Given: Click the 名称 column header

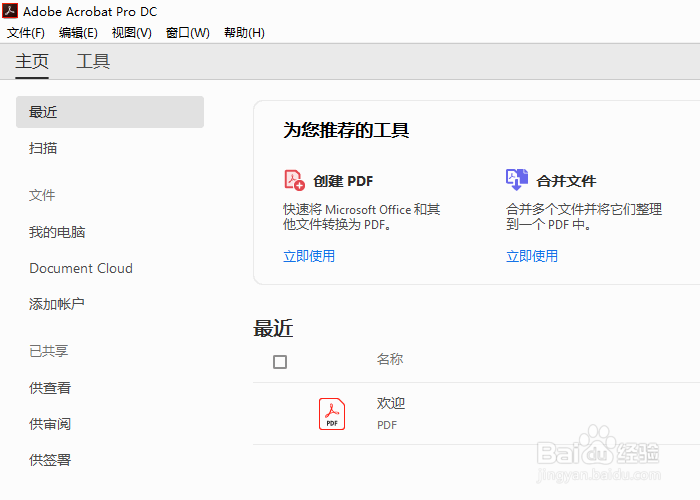Looking at the screenshot, I should point(390,359).
